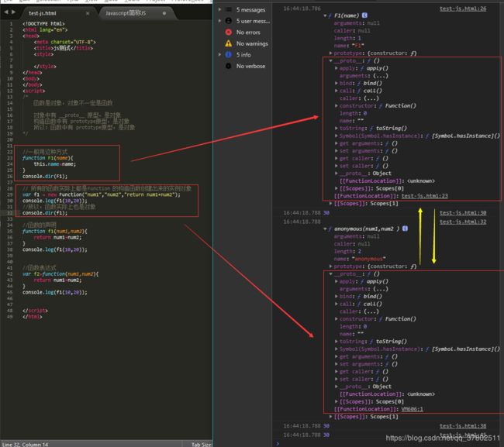504x447 pixels.
Task: Collapse the F1(name) function object
Action: (x=325, y=15)
